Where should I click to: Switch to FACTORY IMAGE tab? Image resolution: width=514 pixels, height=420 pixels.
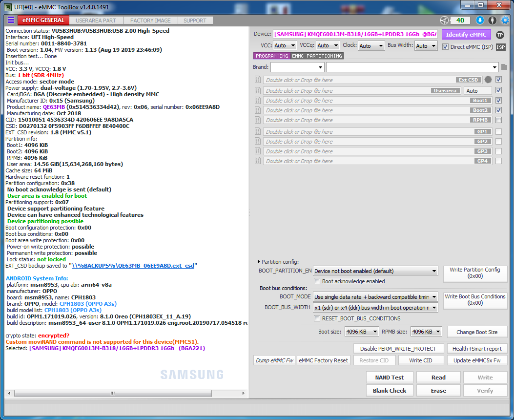150,21
